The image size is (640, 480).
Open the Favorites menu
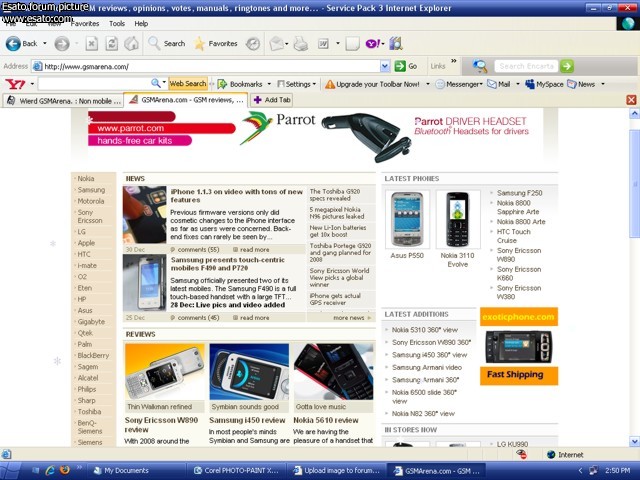coord(85,24)
